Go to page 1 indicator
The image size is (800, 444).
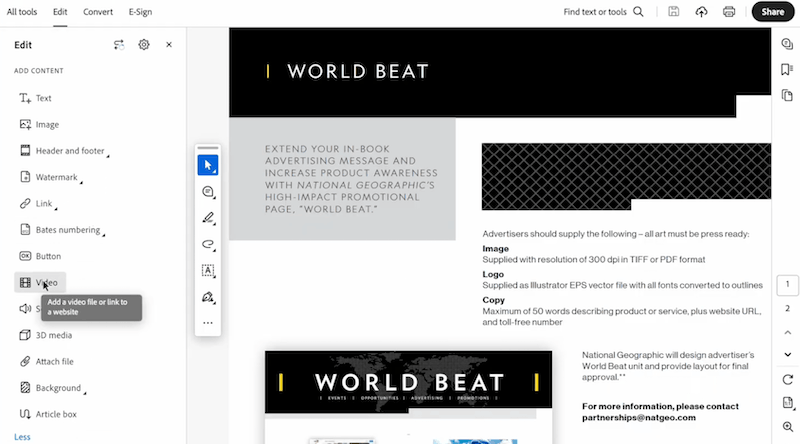pos(787,285)
